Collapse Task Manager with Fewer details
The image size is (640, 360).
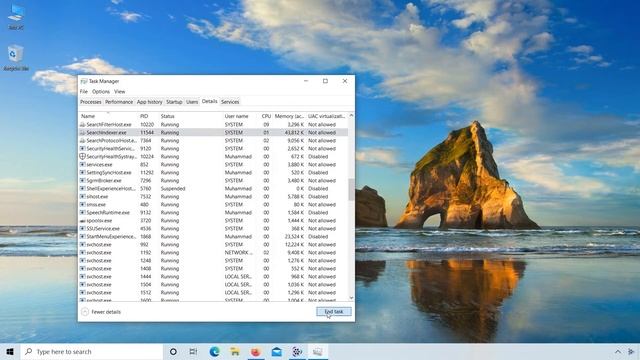click(101, 312)
